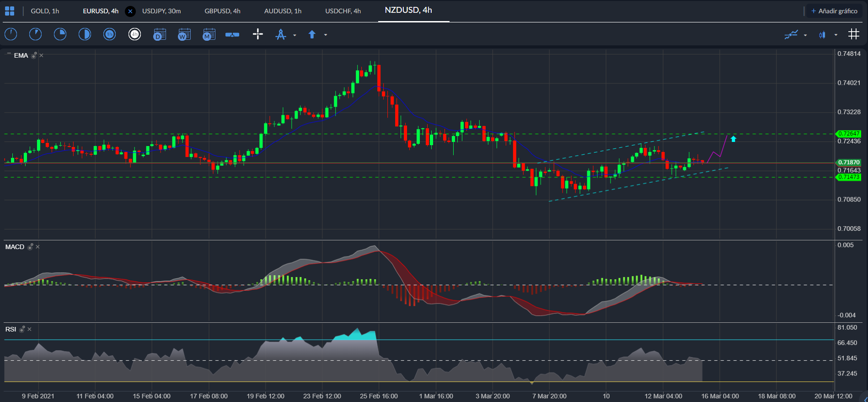Click the 0.74814 price axis label
This screenshot has height=402, width=868.
[x=849, y=54]
